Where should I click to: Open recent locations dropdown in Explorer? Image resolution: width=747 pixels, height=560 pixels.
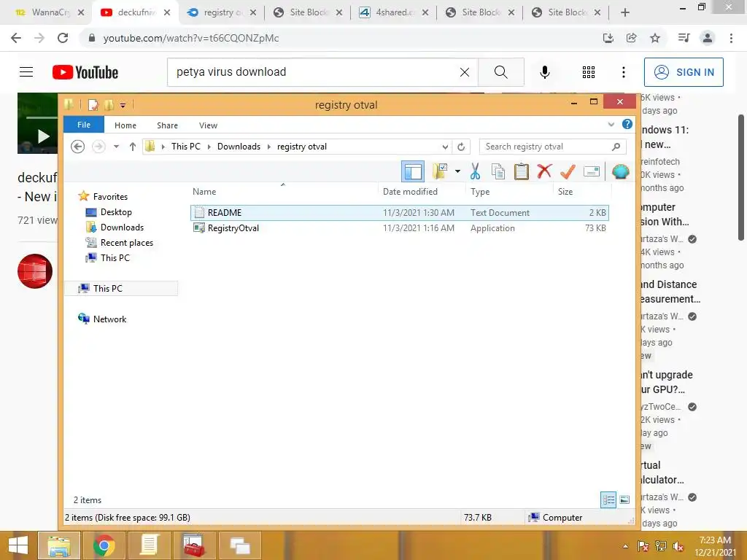(x=116, y=147)
